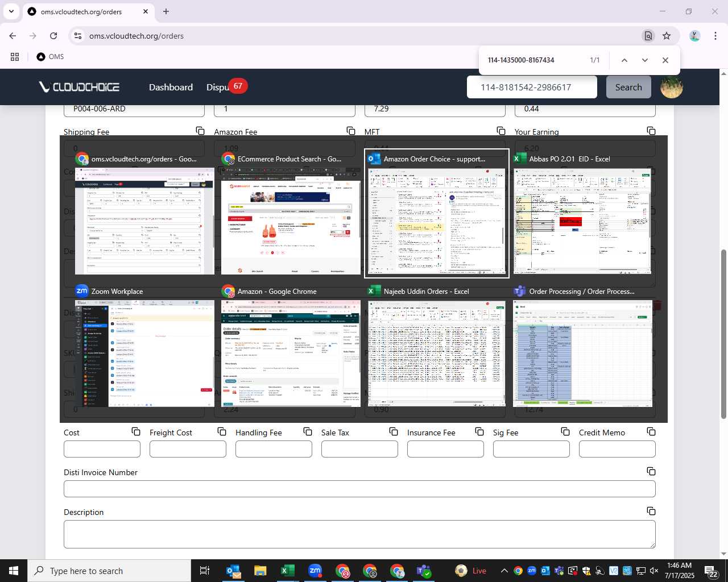Open the tab search dropdown
The width and height of the screenshot is (728, 582).
click(x=11, y=11)
